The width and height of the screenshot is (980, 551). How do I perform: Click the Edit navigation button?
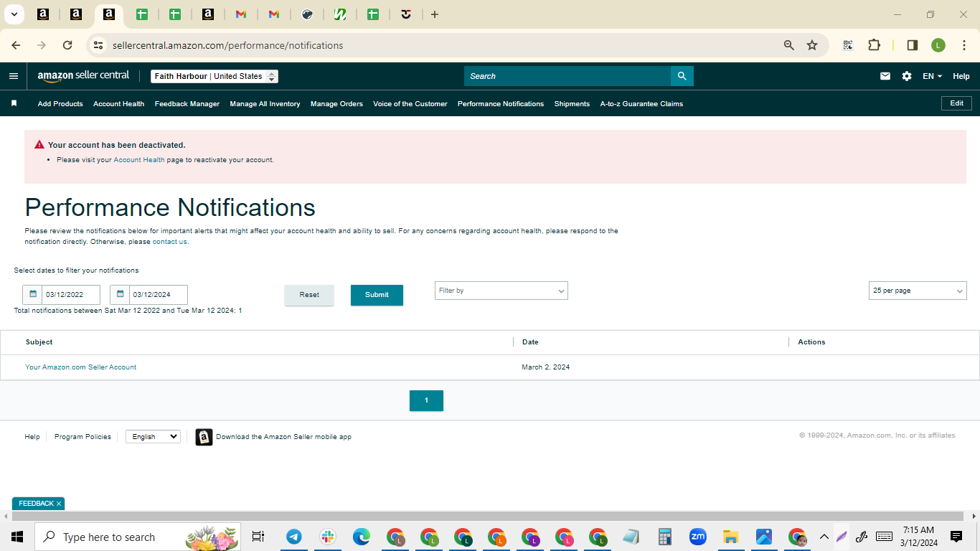click(956, 103)
